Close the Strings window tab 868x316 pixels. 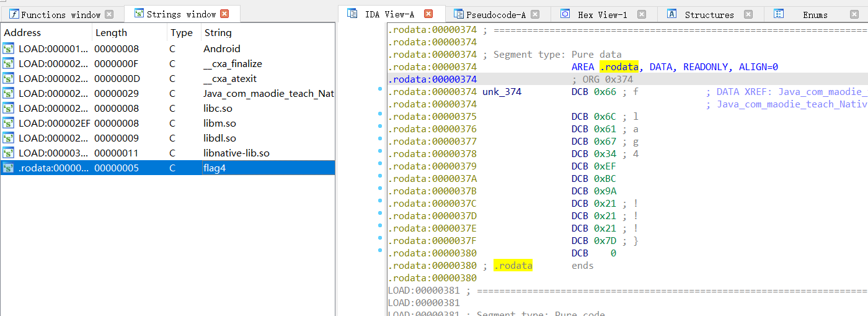pyautogui.click(x=224, y=14)
